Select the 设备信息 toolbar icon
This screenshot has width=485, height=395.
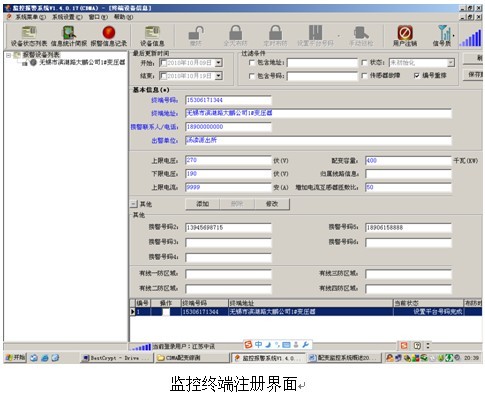[152, 36]
